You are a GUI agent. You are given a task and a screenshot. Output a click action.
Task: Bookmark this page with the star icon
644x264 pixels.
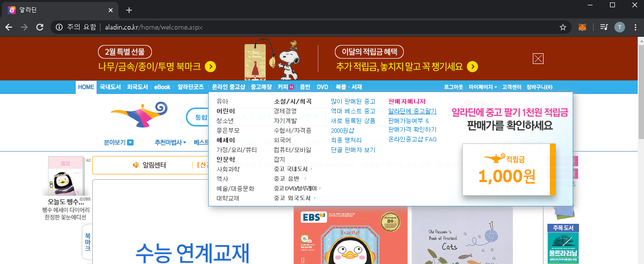(x=563, y=27)
